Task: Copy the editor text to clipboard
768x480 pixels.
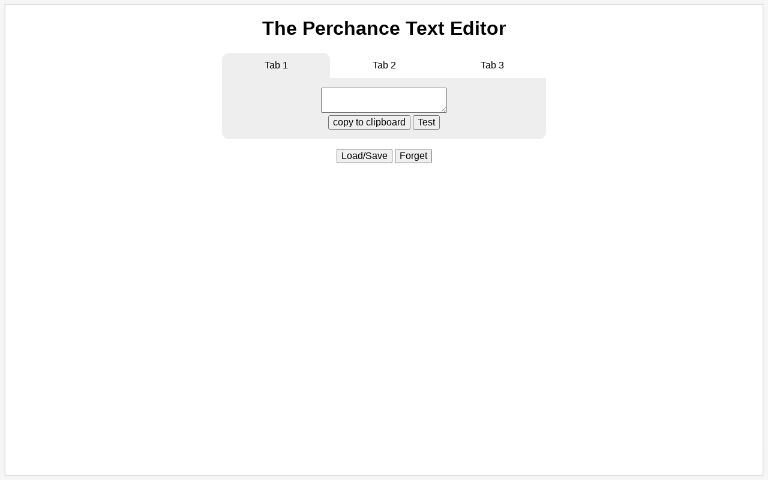Action: pyautogui.click(x=369, y=122)
